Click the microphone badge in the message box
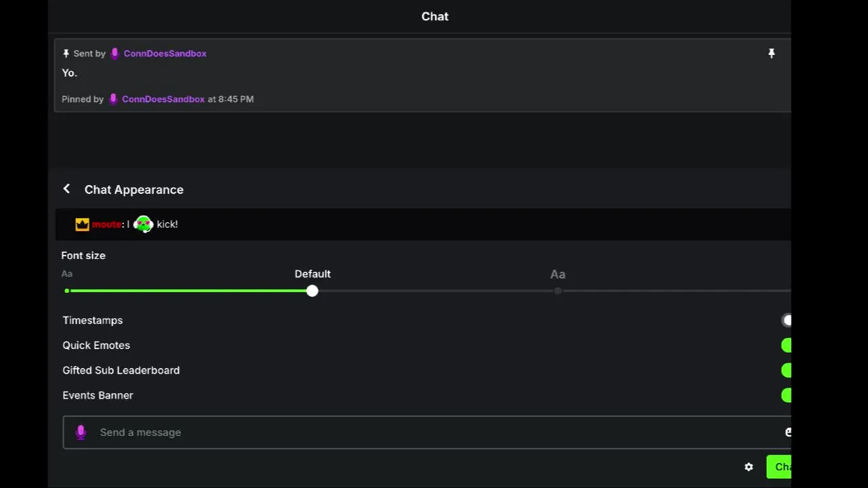The height and width of the screenshot is (488, 868). (x=81, y=432)
